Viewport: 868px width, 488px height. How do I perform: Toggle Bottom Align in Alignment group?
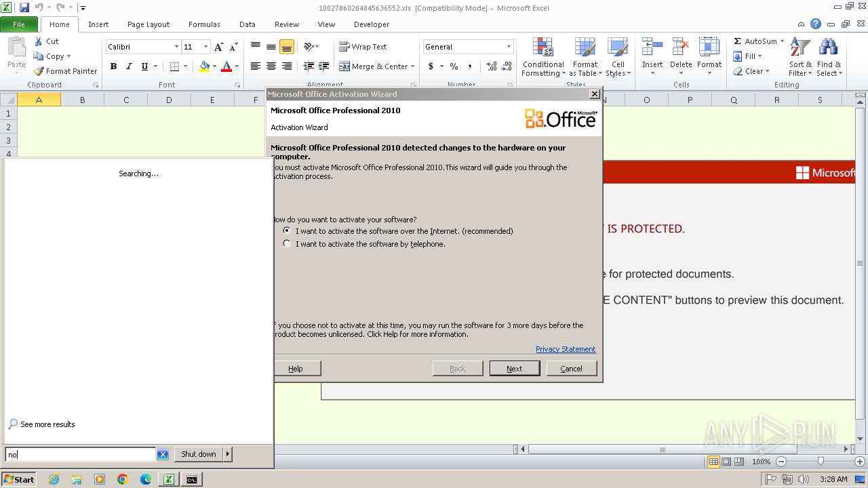tap(287, 47)
